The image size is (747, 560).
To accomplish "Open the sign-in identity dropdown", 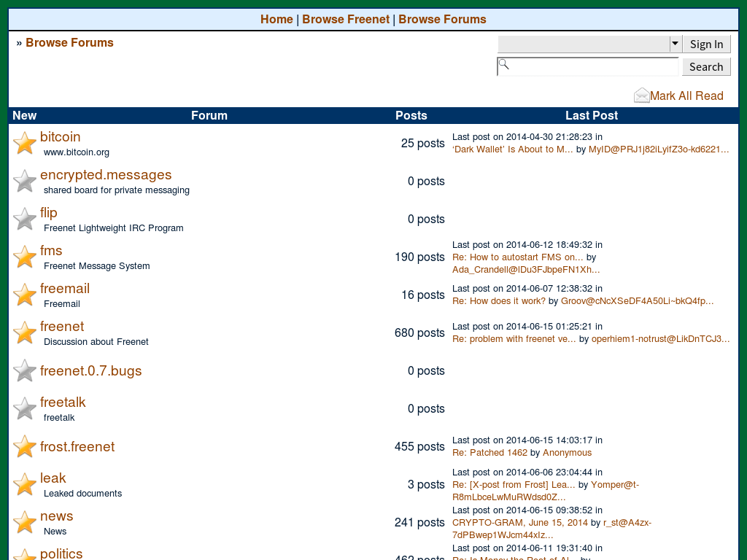I will pyautogui.click(x=674, y=44).
